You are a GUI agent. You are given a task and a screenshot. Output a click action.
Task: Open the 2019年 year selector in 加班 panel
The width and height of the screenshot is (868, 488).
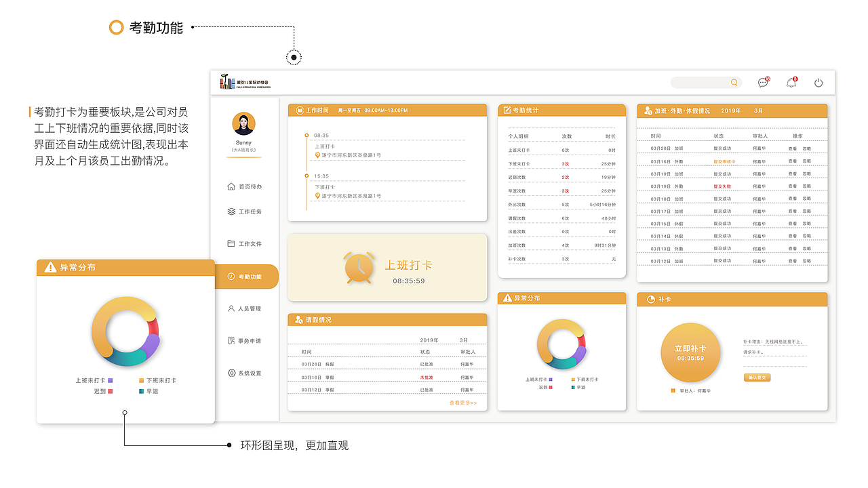tap(730, 110)
